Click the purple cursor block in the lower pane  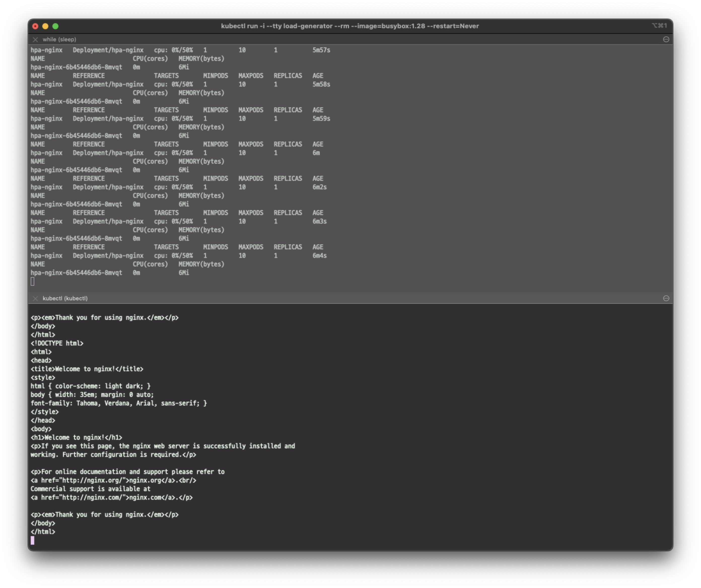(32, 541)
